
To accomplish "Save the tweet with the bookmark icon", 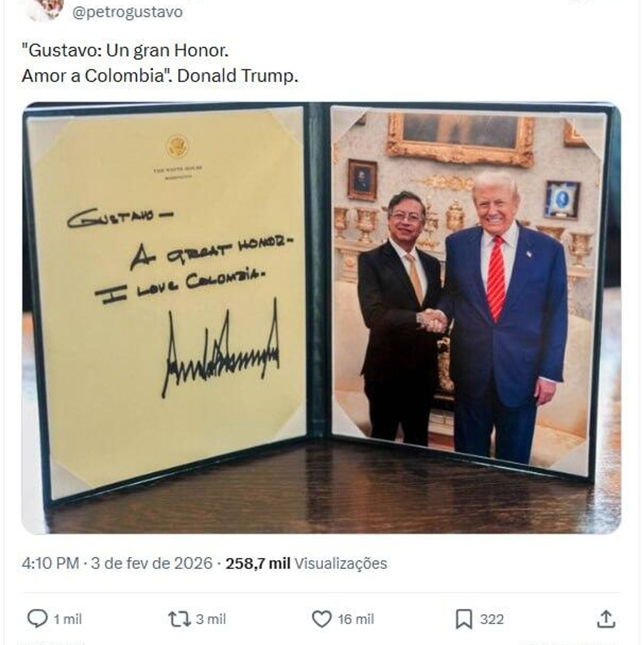I will click(464, 619).
